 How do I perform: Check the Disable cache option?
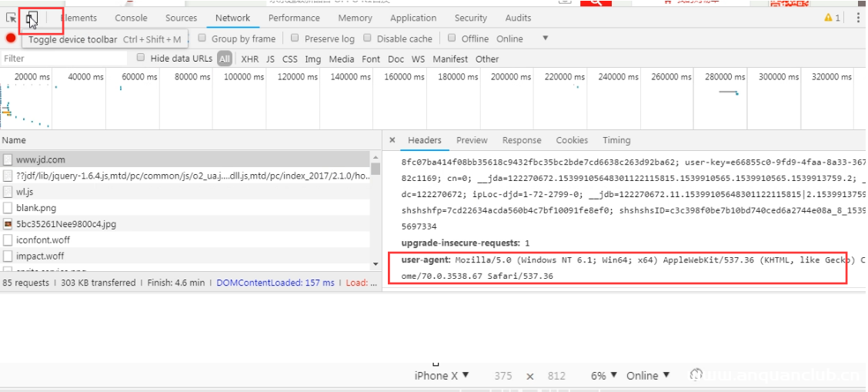(367, 38)
